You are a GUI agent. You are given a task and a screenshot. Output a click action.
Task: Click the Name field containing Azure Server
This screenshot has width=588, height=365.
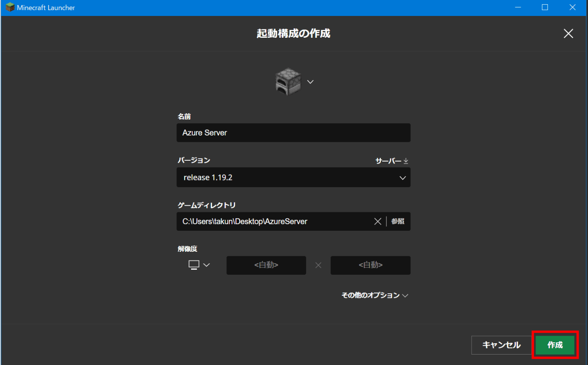coord(294,133)
